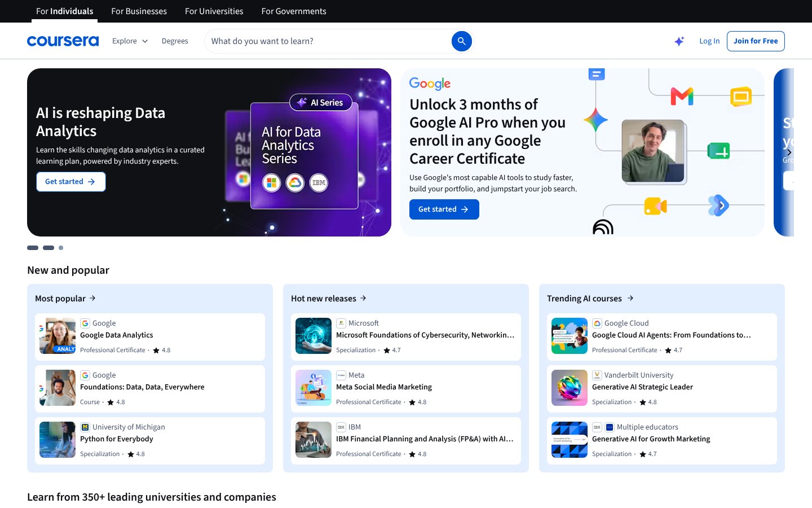812x508 pixels.
Task: Click the arrow next to Hot new releases
Action: point(363,298)
